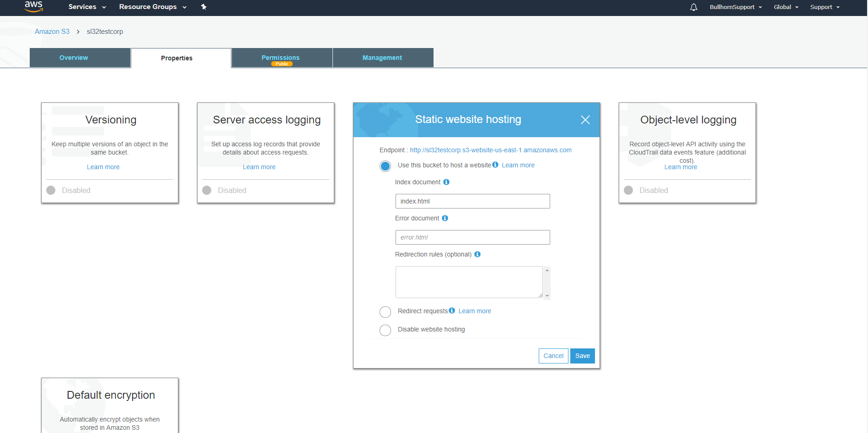Screen dimensions: 868x433
Task: Click Learn more under Server access logging
Action: point(259,167)
